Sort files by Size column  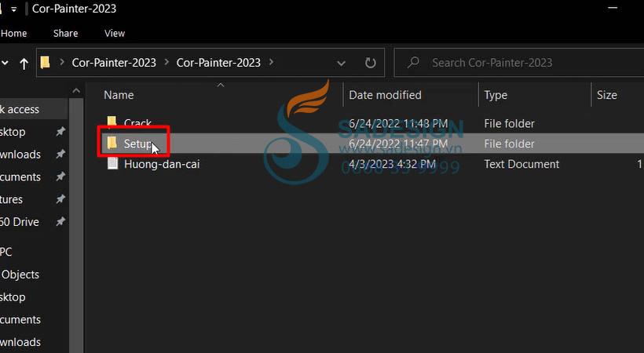606,95
